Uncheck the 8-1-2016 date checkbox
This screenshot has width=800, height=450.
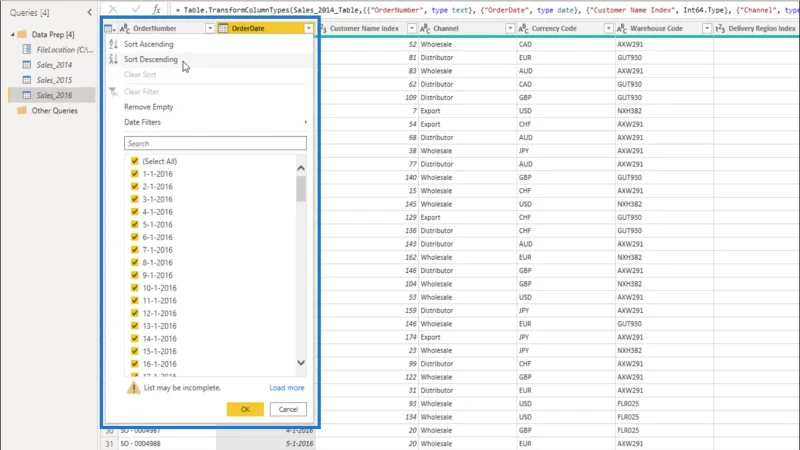click(x=135, y=262)
